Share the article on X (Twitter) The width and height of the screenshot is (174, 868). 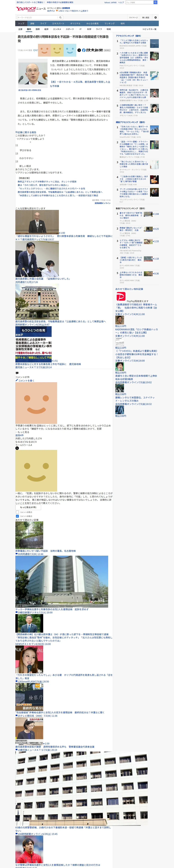coord(79,50)
